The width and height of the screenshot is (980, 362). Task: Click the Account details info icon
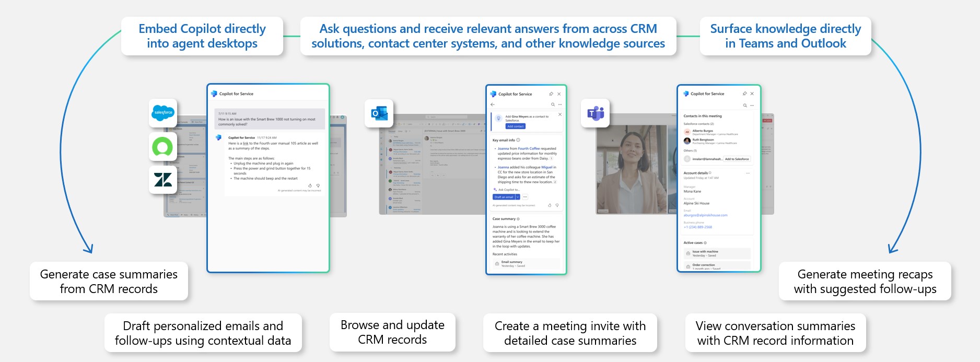point(710,173)
